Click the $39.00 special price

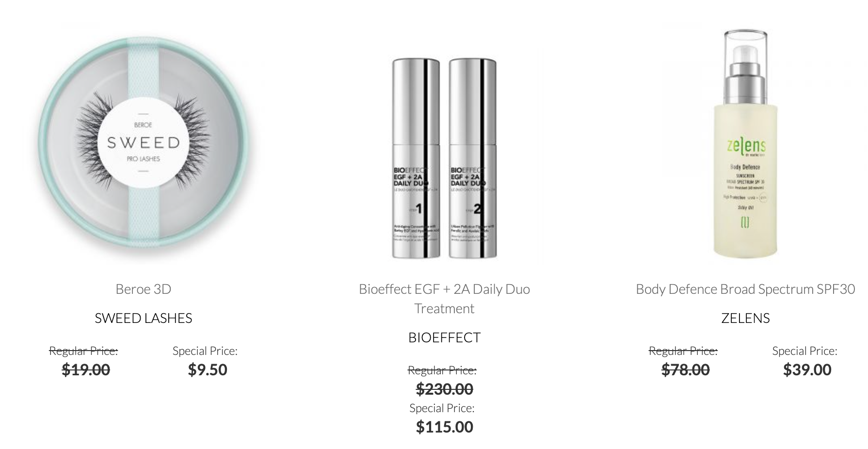tap(807, 369)
